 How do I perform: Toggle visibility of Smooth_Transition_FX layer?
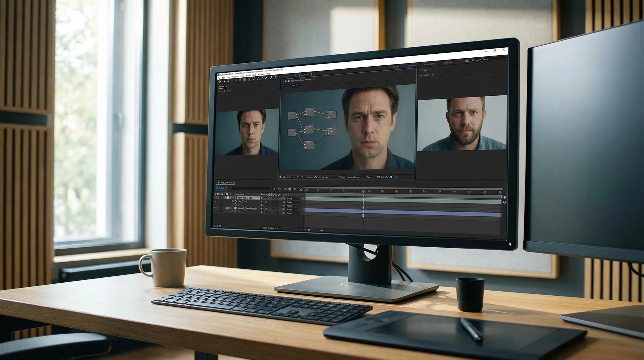click(215, 208)
